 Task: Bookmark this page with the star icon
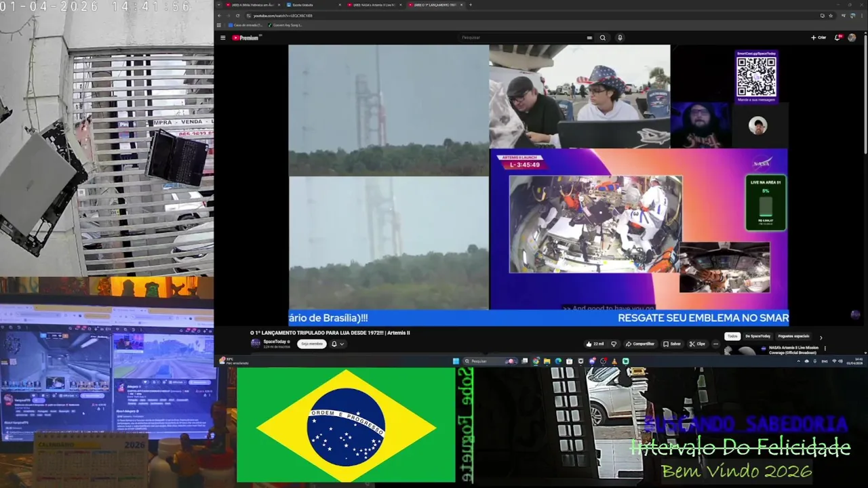click(831, 16)
